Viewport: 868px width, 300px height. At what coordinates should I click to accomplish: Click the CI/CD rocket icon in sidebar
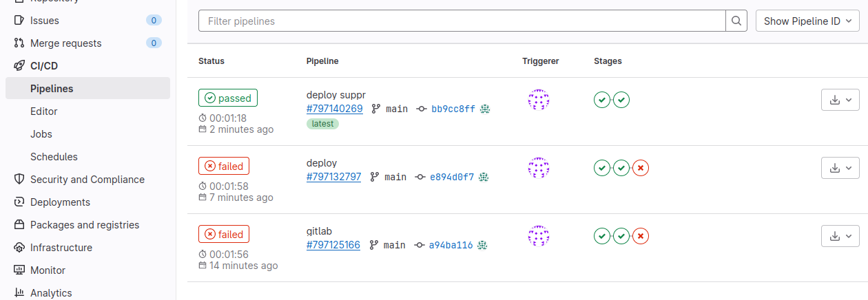click(19, 66)
